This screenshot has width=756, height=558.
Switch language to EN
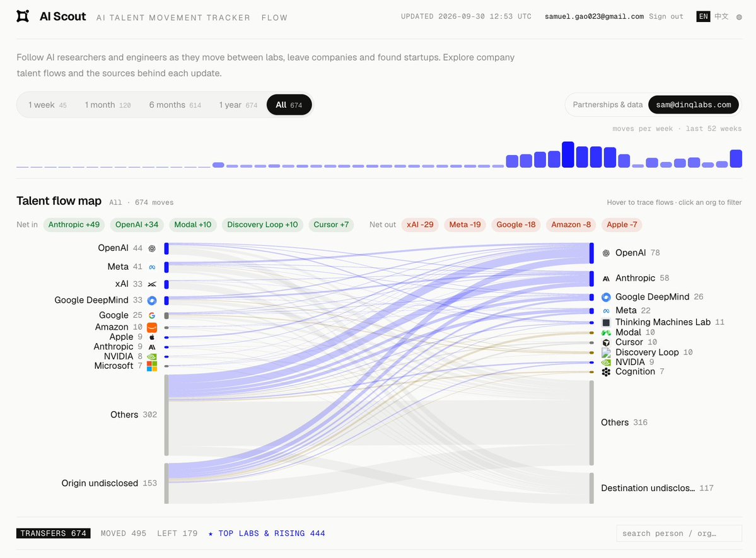(x=704, y=16)
